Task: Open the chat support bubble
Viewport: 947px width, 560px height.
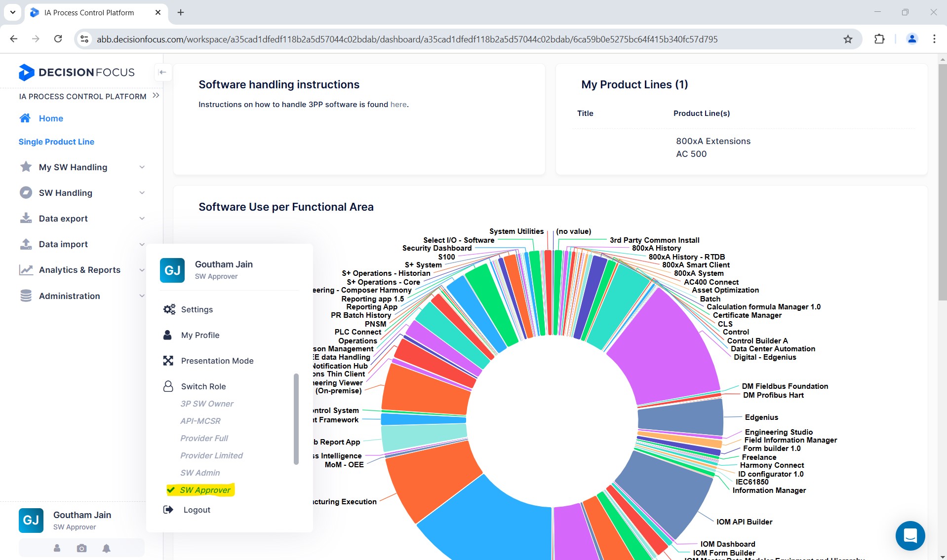Action: pyautogui.click(x=910, y=536)
